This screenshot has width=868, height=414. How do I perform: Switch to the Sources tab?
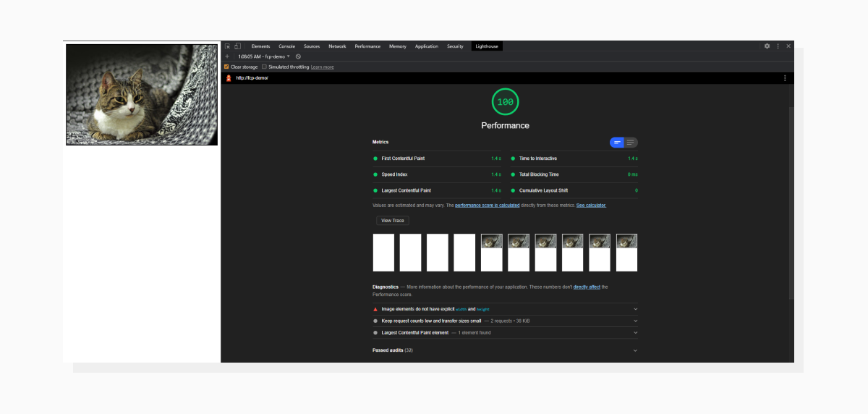click(x=312, y=46)
